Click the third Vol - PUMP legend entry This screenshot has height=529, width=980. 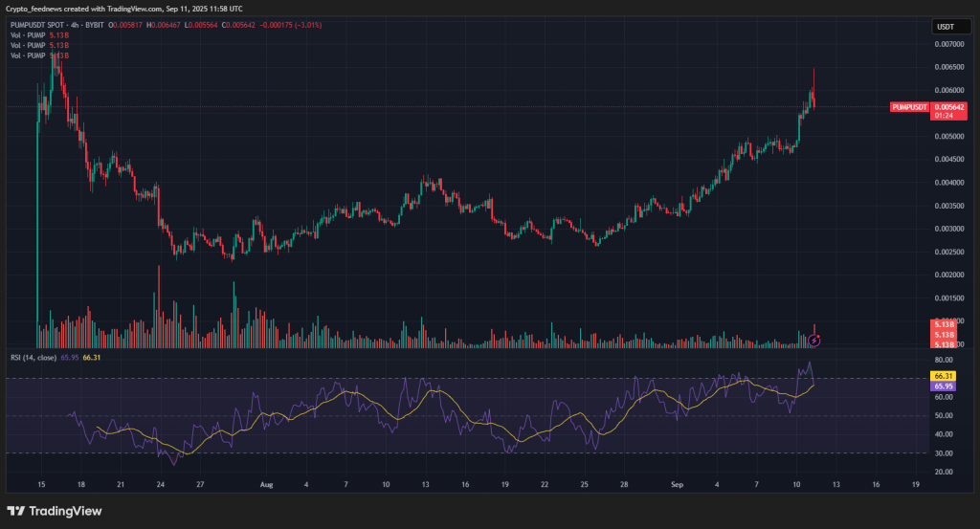pos(30,56)
